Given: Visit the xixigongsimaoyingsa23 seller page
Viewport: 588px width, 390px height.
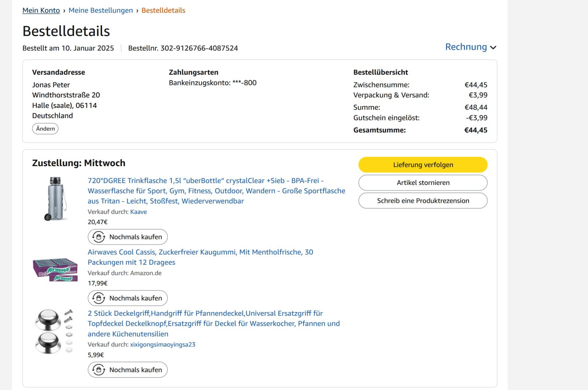Looking at the screenshot, I should tap(163, 345).
